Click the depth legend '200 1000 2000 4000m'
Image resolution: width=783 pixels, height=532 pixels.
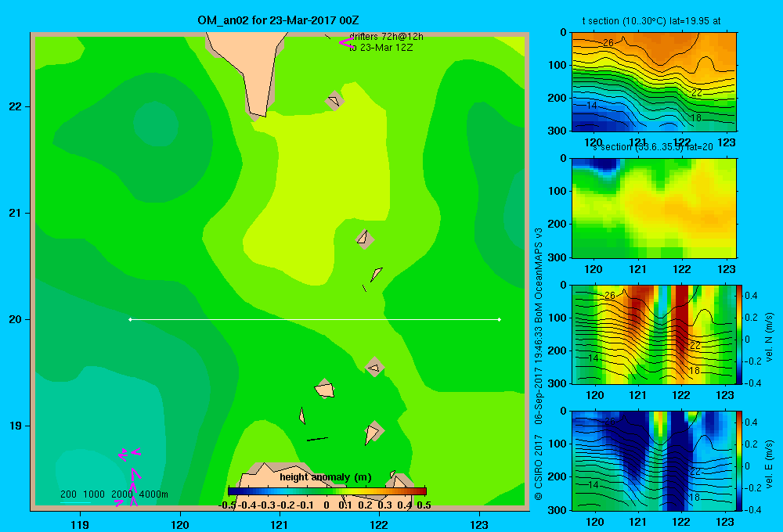(x=114, y=494)
